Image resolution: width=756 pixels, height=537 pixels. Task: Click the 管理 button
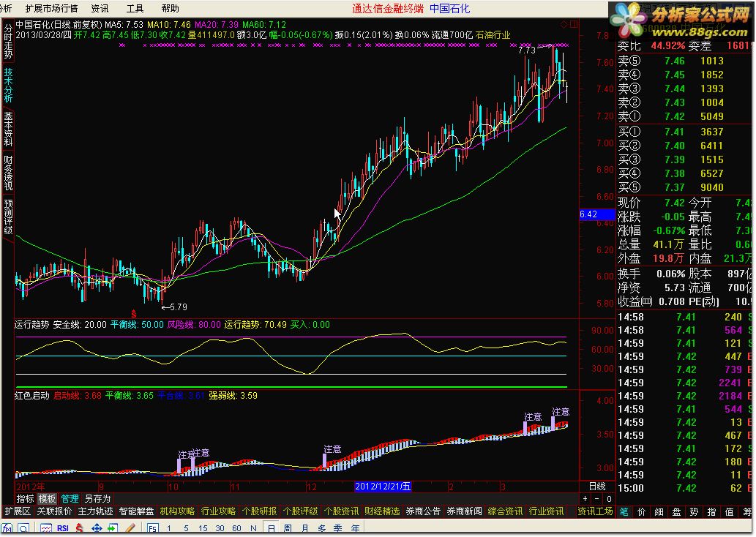(70, 498)
